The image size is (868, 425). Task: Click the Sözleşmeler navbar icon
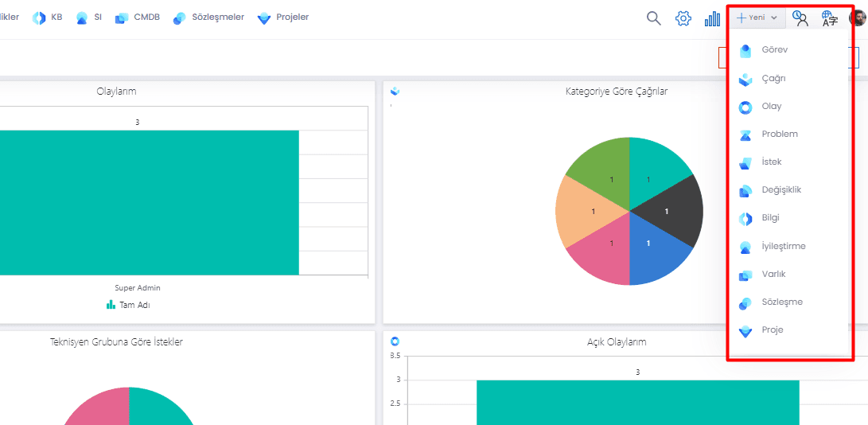coord(179,18)
